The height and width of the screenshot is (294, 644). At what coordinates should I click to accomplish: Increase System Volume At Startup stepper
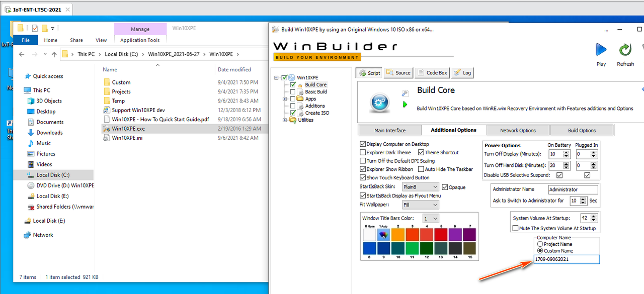[594, 216]
